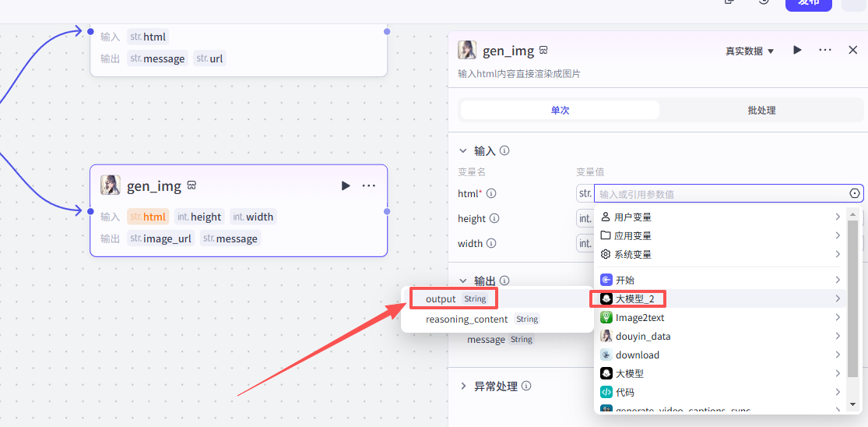Click the variable list scrollbar down arrow
The height and width of the screenshot is (427, 868).
853,406
